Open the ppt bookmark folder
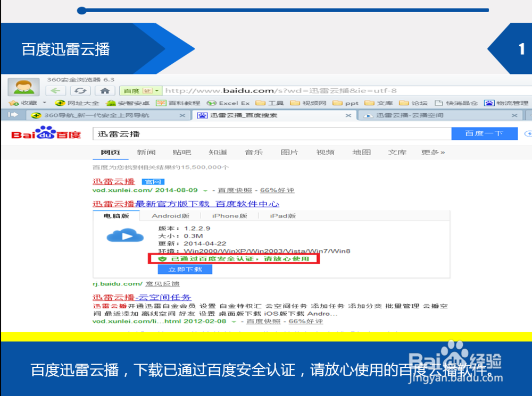Viewport: 532px width, 396px height. click(x=345, y=103)
